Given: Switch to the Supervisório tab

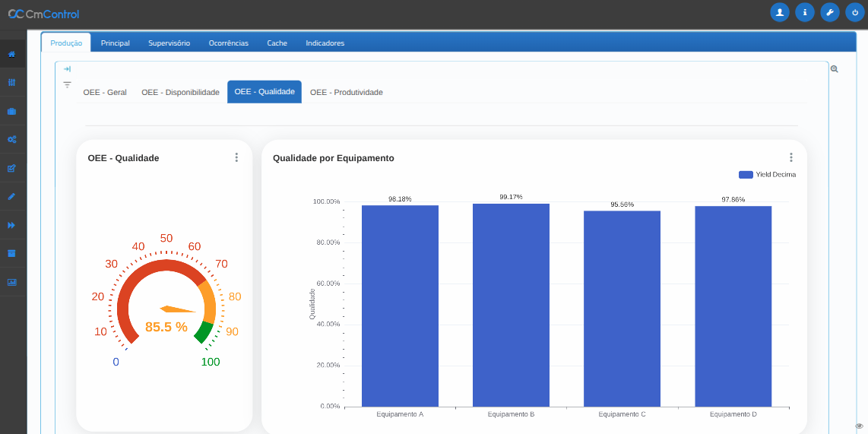Looking at the screenshot, I should pyautogui.click(x=169, y=43).
